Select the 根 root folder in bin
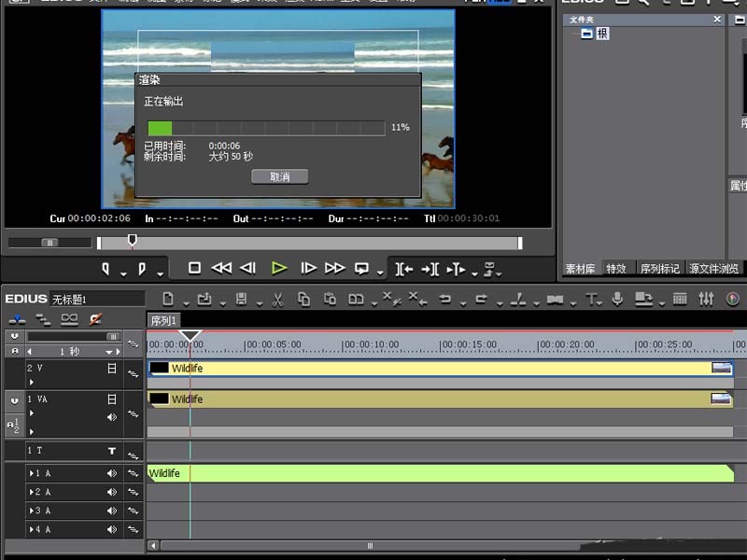 [601, 34]
